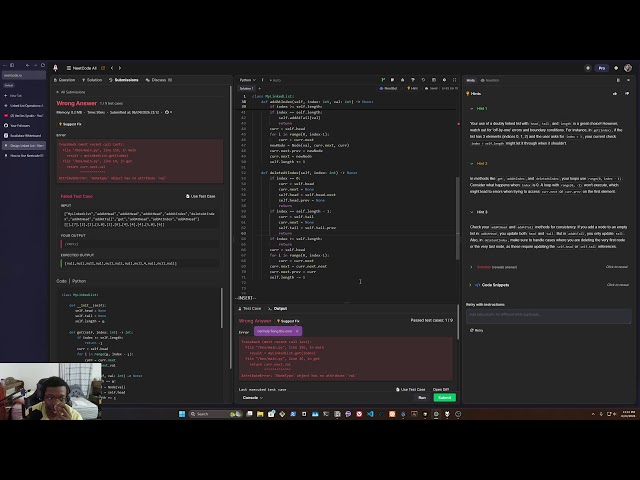Click Open Diff in Output panel
The width and height of the screenshot is (640, 480).
coord(440,389)
